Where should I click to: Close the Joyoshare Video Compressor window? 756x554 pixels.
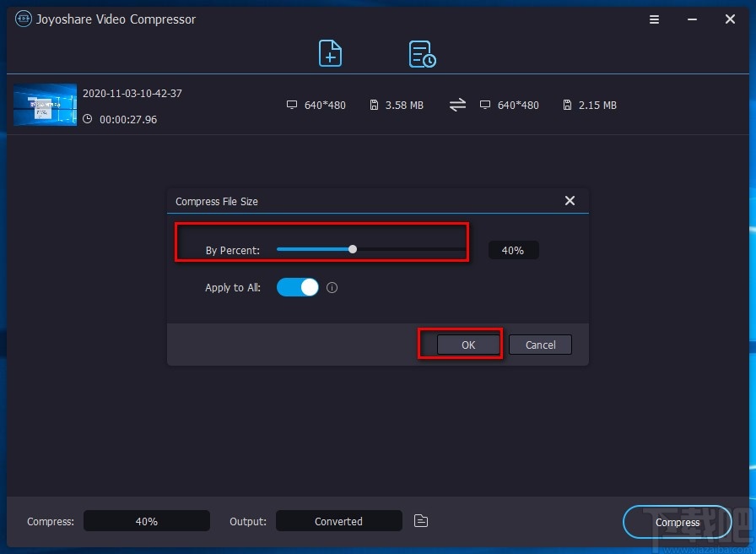[x=730, y=19]
